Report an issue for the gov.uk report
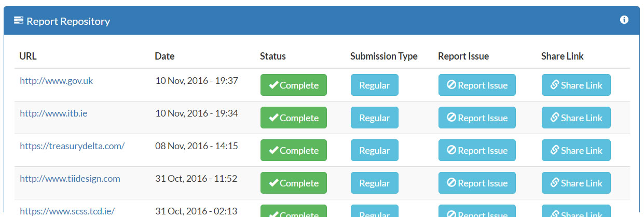Screen dimensions: 644x217 click(x=477, y=85)
